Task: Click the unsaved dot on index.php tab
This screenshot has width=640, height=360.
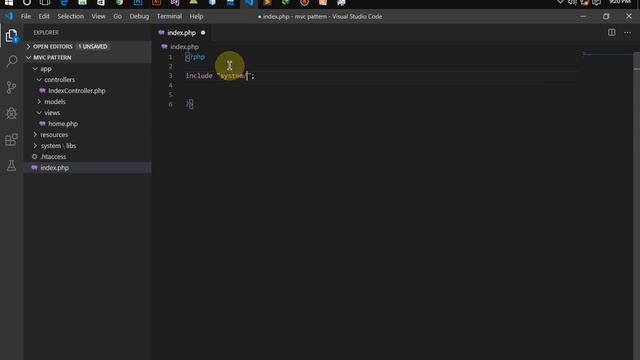Action: point(203,33)
